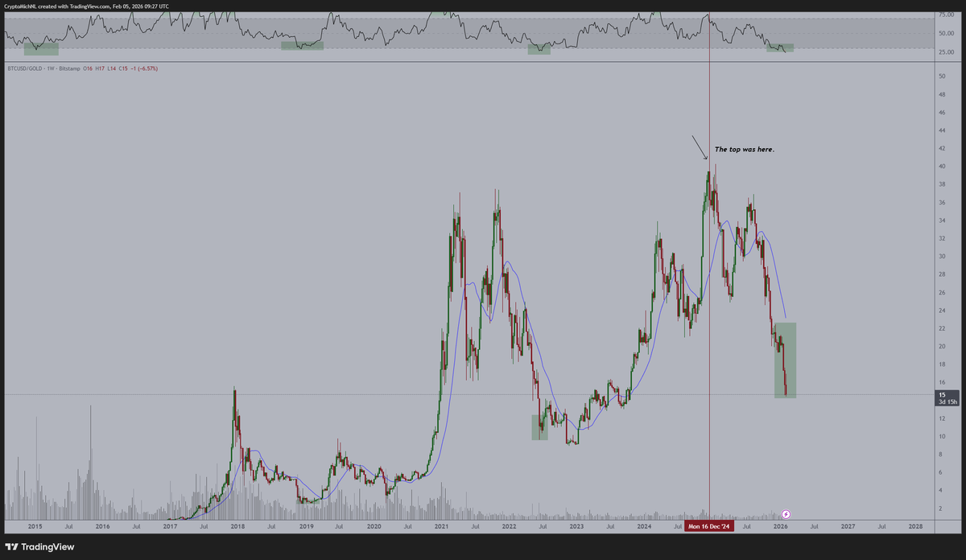
Task: Click the 12 price axis label
Action: coord(941,418)
